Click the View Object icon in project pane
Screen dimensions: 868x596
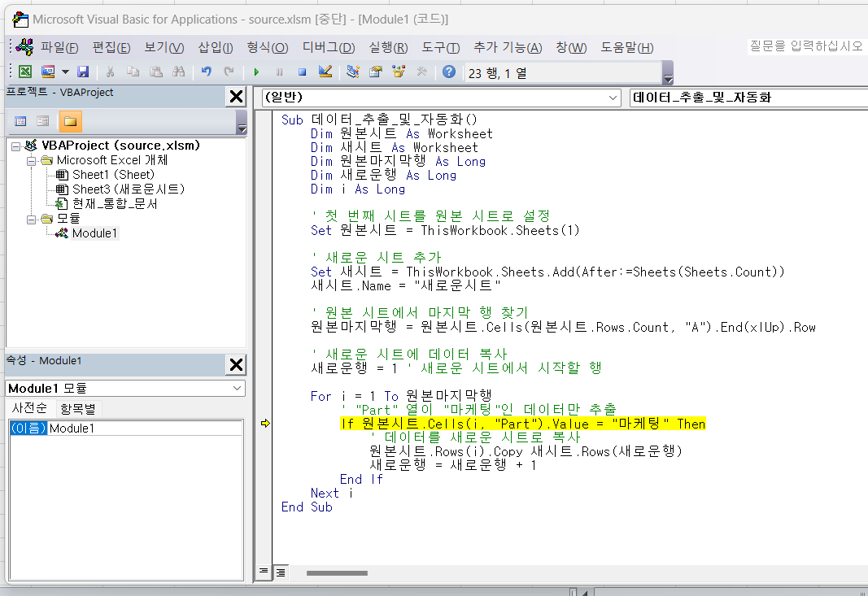pyautogui.click(x=42, y=121)
